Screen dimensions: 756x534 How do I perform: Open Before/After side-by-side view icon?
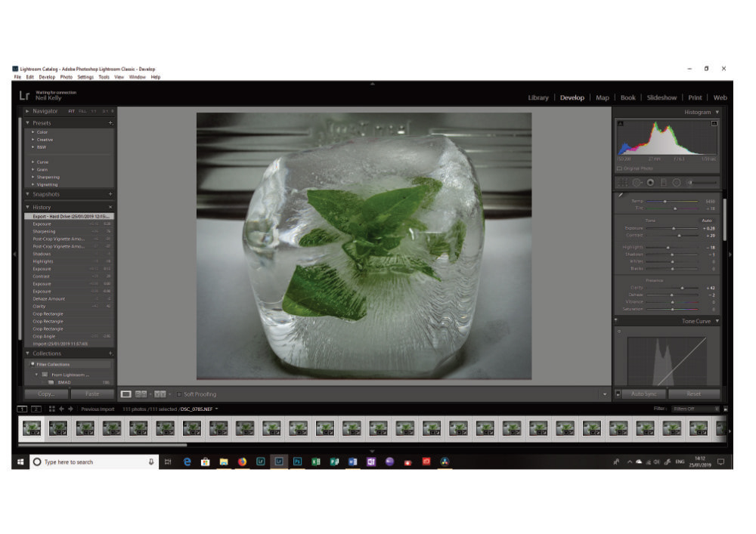pos(141,394)
